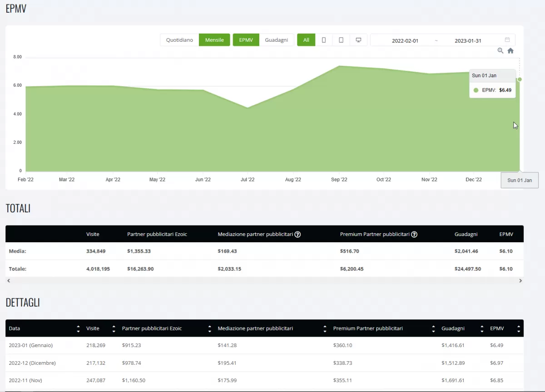545x392 pixels.
Task: Click the Jul '22 axis label
Action: (x=248, y=180)
